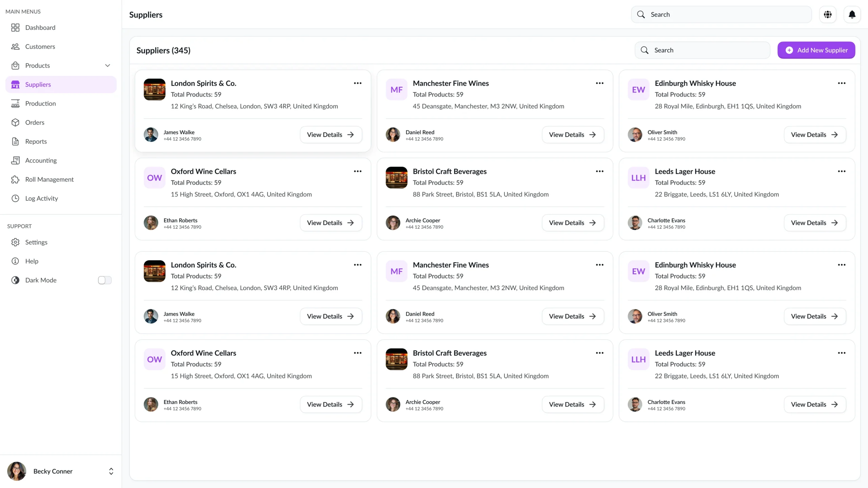Open the Orders menu item
Image resolution: width=868 pixels, height=488 pixels.
pyautogui.click(x=35, y=122)
